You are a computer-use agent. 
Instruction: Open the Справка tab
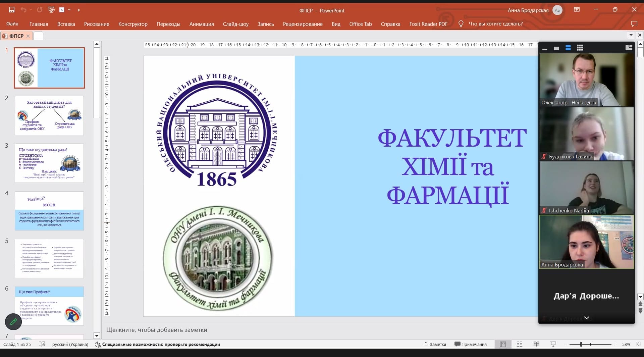click(x=390, y=24)
